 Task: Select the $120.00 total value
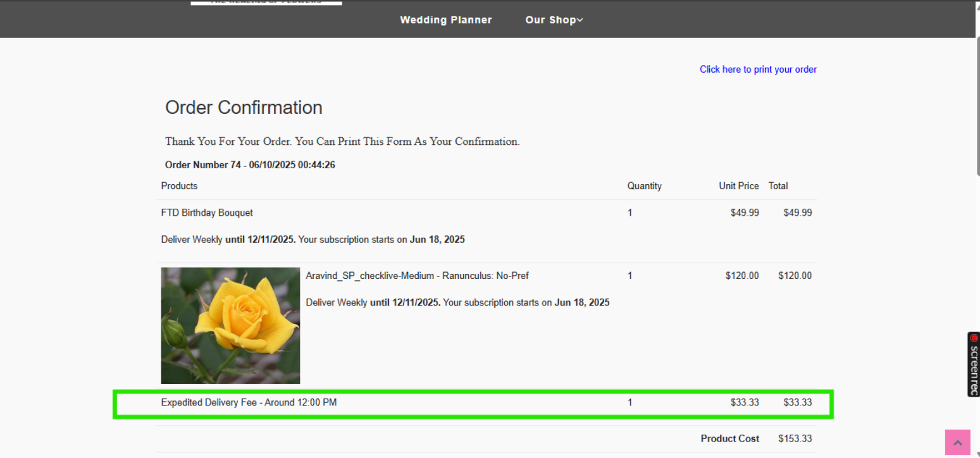click(795, 276)
